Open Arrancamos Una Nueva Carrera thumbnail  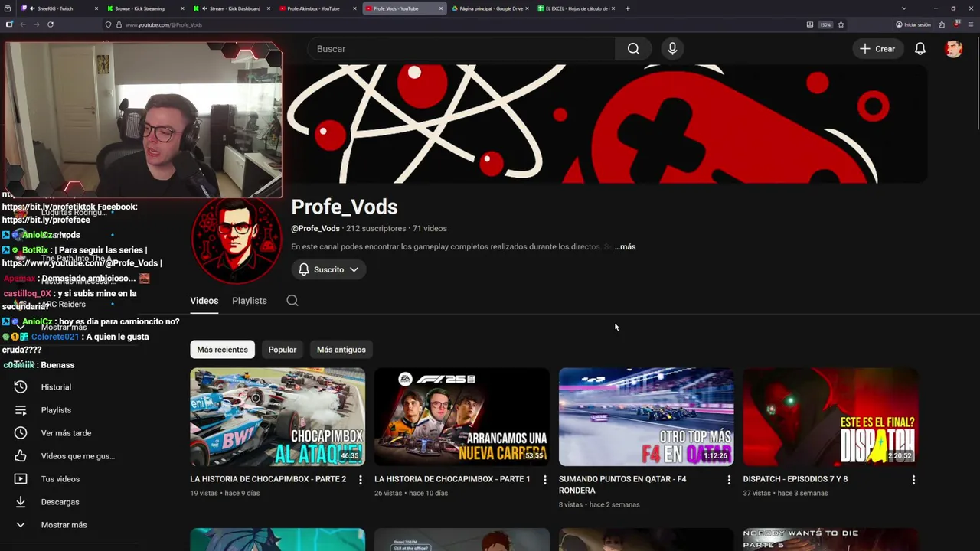pyautogui.click(x=462, y=417)
